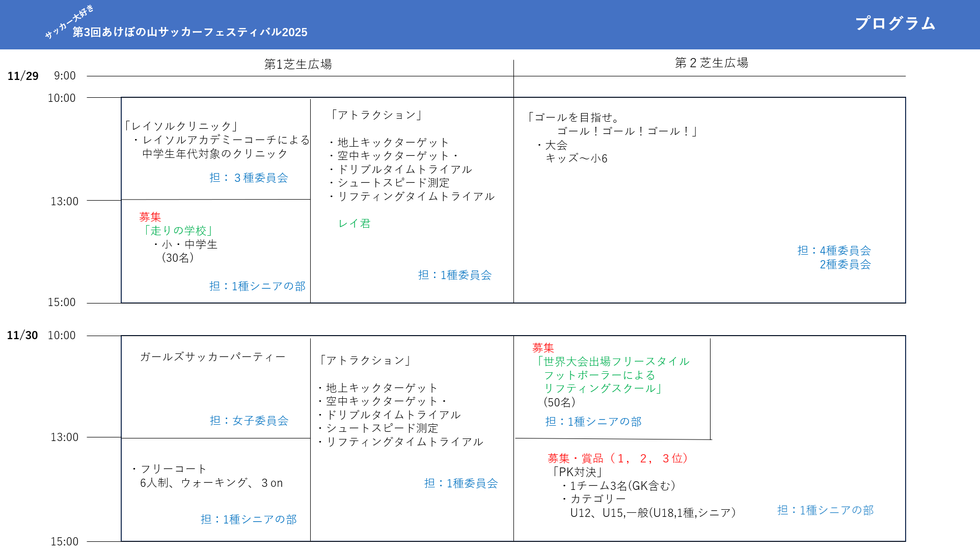980x551 pixels.
Task: Click the 「レイソルクリニック」 heading text
Action: tap(181, 126)
